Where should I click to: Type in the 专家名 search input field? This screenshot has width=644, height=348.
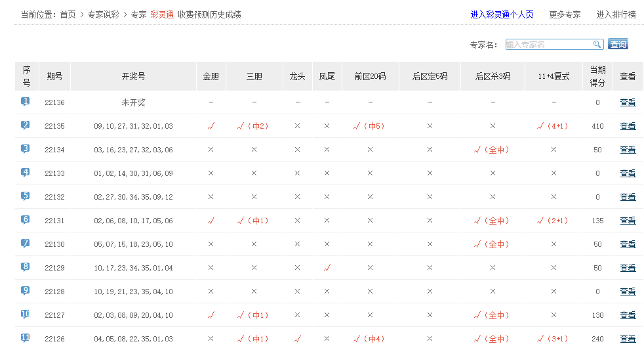(549, 45)
